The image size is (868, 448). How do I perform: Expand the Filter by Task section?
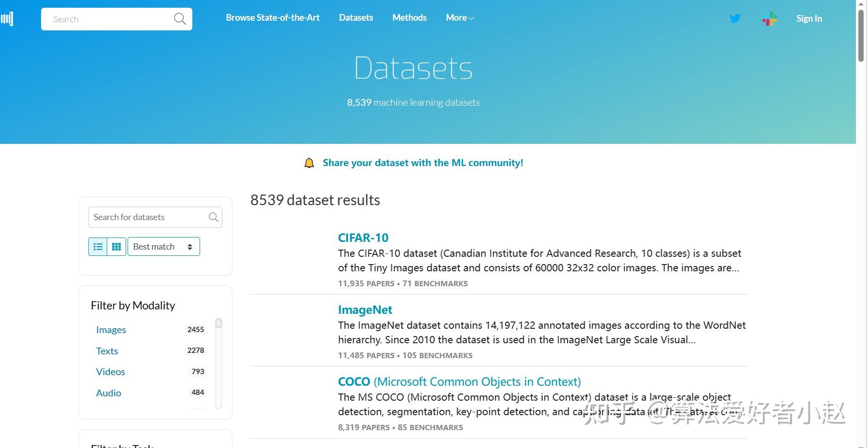point(122,445)
